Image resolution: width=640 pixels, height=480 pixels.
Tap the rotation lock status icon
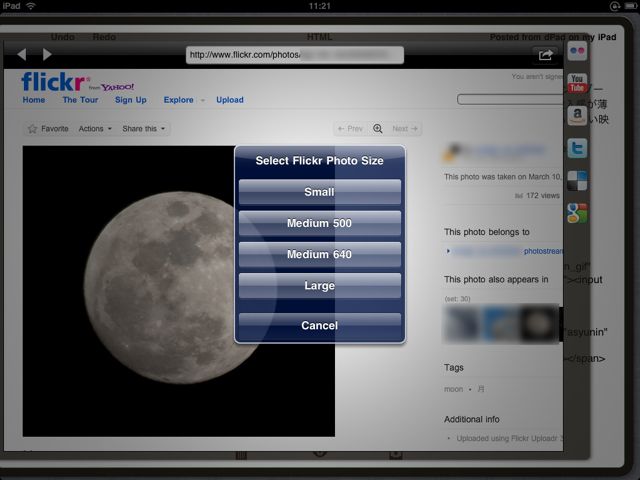[615, 6]
